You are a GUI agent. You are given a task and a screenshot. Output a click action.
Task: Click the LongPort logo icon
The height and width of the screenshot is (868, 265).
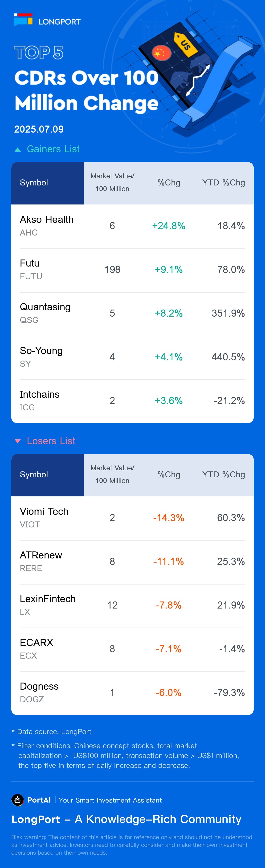tap(23, 20)
